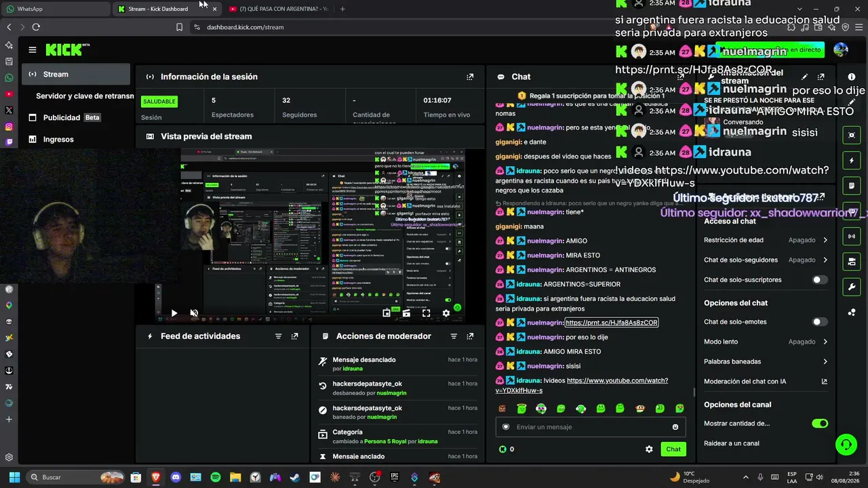Switch to the WhatsApp browser tab

point(54,9)
